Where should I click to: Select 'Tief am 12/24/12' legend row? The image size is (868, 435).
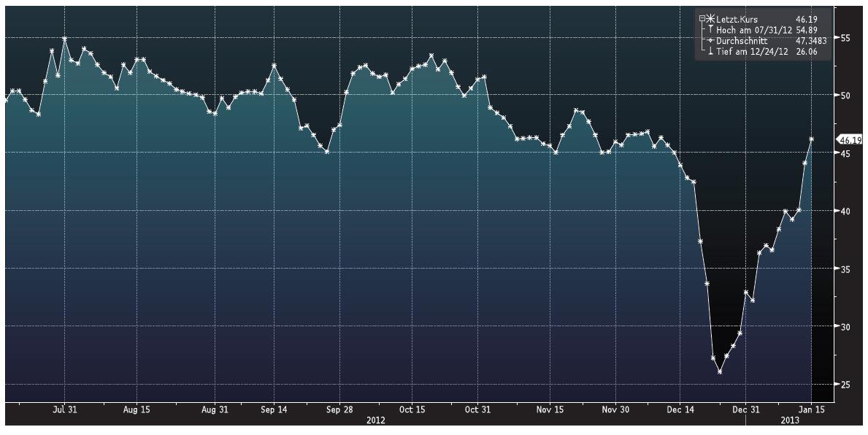point(752,52)
